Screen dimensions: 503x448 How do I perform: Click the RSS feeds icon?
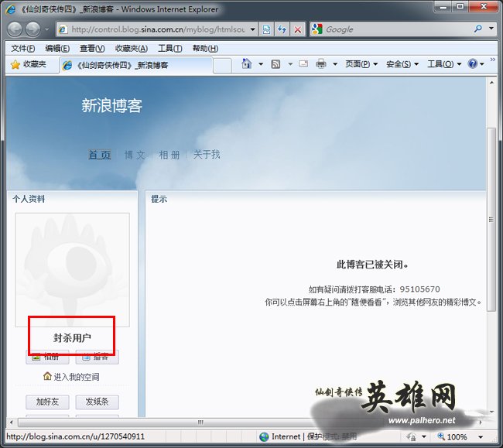tap(275, 64)
